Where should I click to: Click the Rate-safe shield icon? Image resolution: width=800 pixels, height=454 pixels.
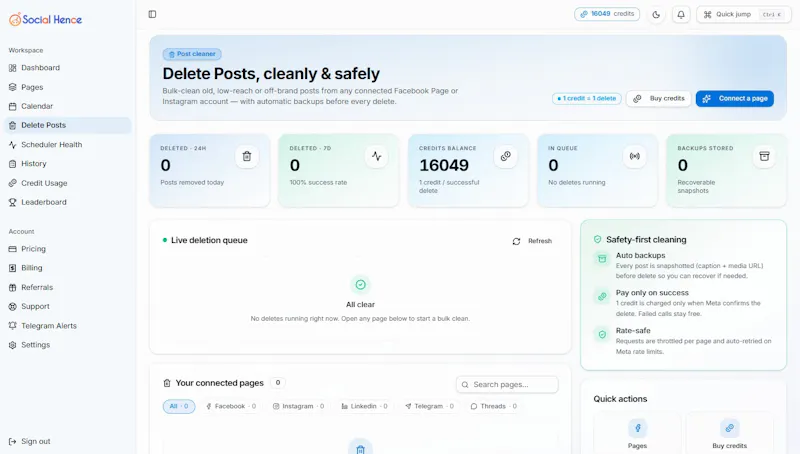602,335
